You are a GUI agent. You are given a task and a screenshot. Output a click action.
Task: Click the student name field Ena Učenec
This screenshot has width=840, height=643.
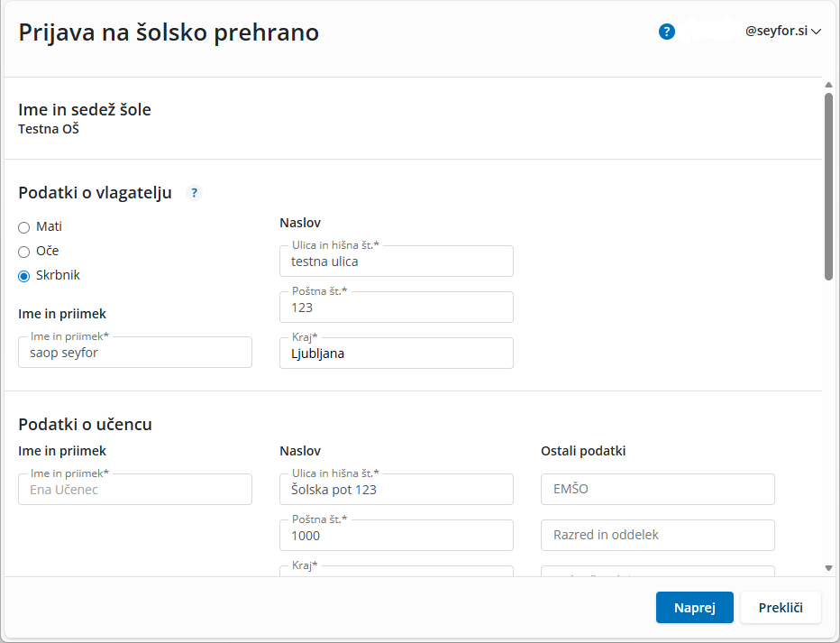point(135,491)
